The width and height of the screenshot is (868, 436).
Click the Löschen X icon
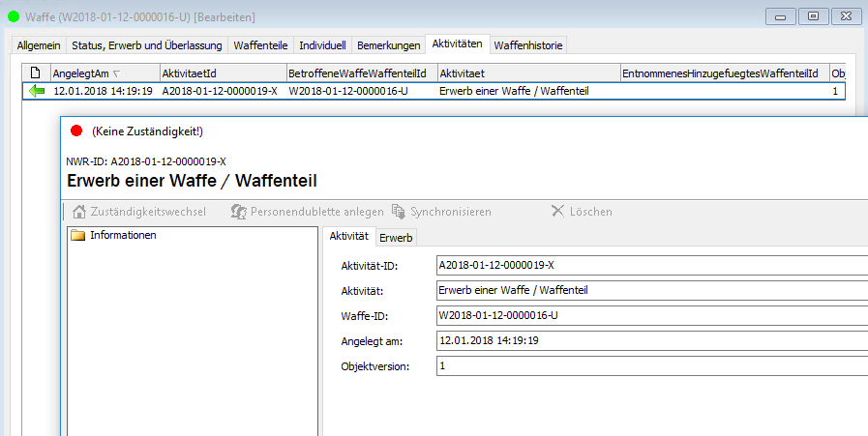pyautogui.click(x=557, y=212)
